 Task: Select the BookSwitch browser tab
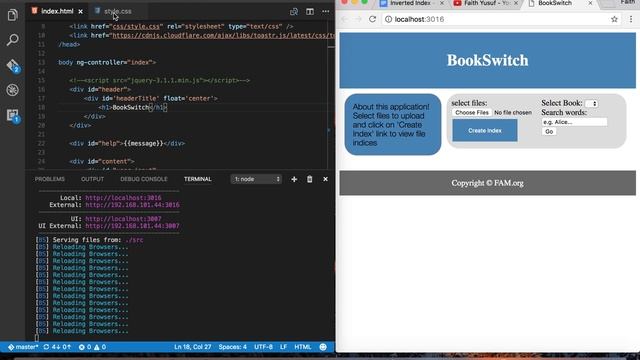click(x=555, y=3)
